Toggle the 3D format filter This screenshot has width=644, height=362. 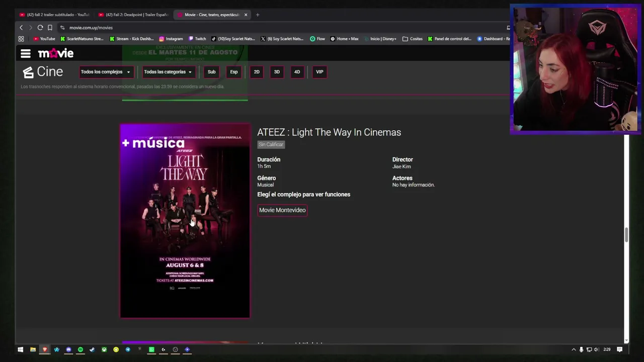277,72
